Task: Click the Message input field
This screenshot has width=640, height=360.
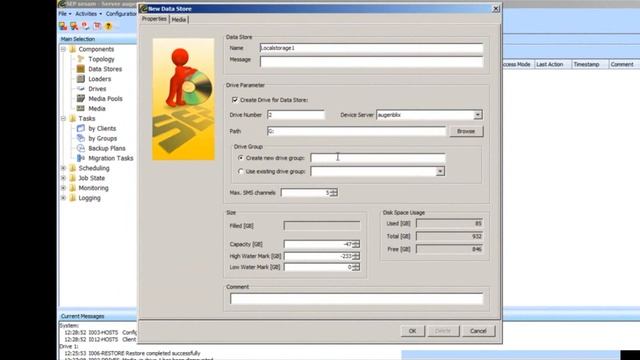Action: pyautogui.click(x=371, y=61)
